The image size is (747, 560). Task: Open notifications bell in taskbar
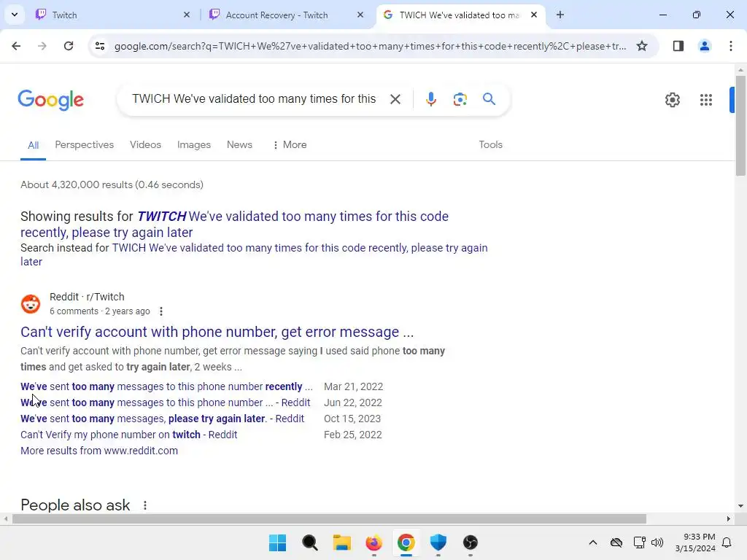pyautogui.click(x=727, y=542)
